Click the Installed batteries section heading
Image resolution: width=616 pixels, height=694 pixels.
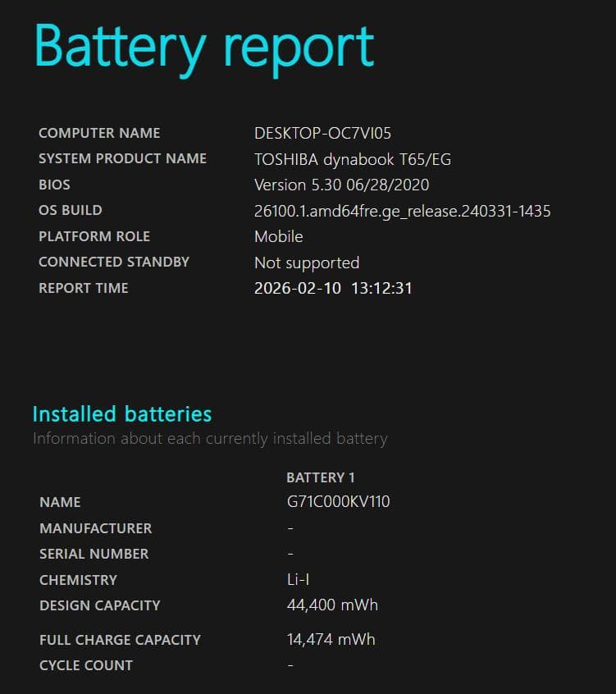coord(121,413)
